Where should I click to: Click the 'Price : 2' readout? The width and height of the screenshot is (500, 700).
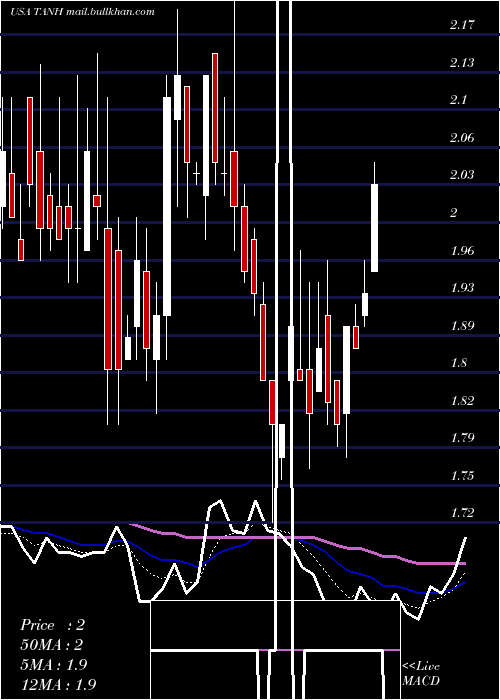click(x=52, y=625)
